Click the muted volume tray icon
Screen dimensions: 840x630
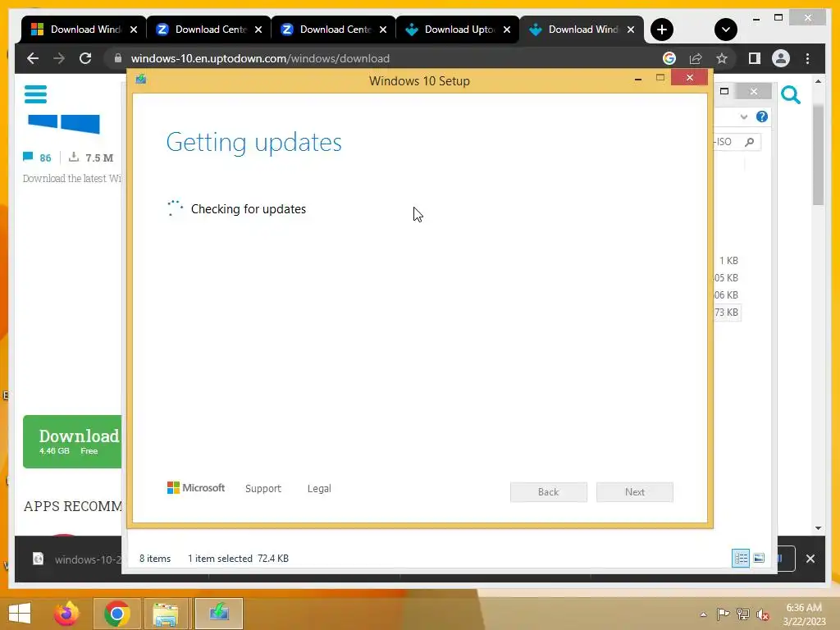[763, 614]
